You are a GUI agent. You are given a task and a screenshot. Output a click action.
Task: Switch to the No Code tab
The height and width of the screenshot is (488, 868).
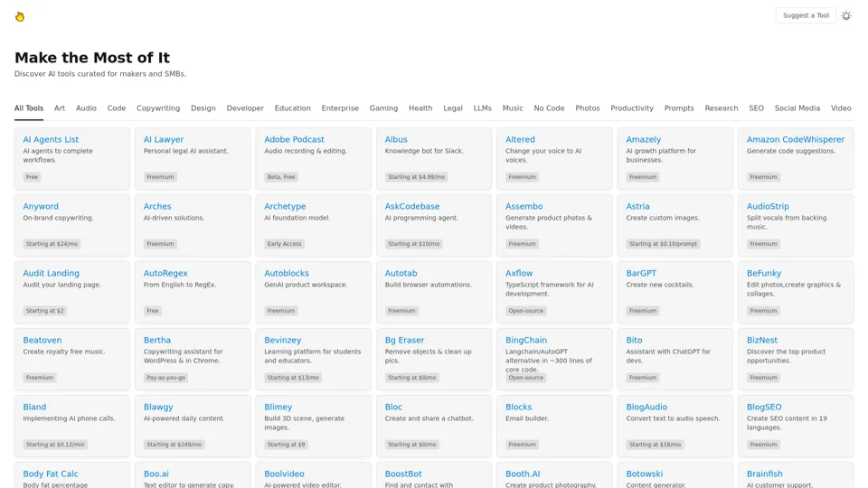(549, 108)
